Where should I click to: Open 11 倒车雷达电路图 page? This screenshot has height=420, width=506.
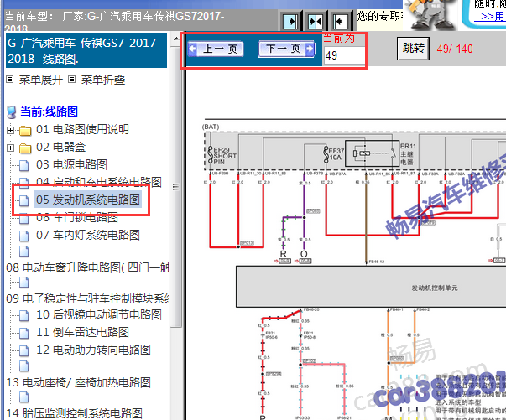82,332
